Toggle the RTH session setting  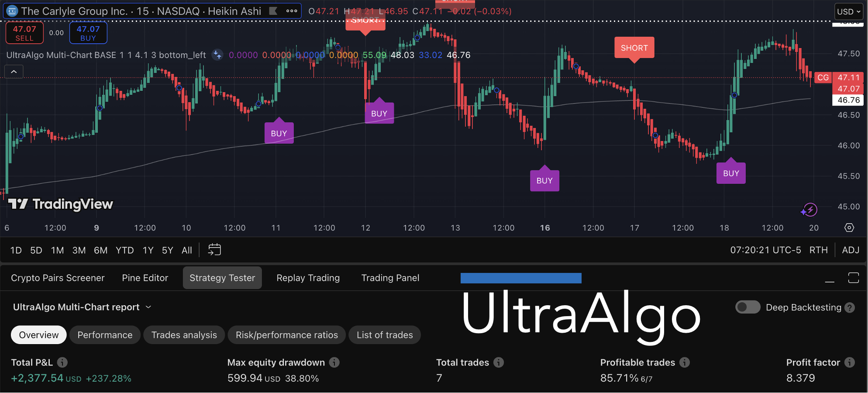[818, 250]
